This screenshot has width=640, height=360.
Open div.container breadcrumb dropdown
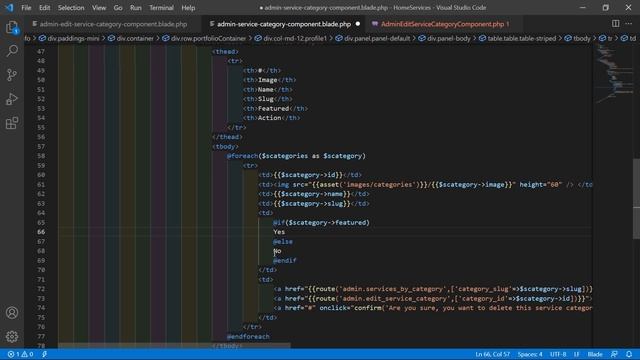tap(135, 38)
